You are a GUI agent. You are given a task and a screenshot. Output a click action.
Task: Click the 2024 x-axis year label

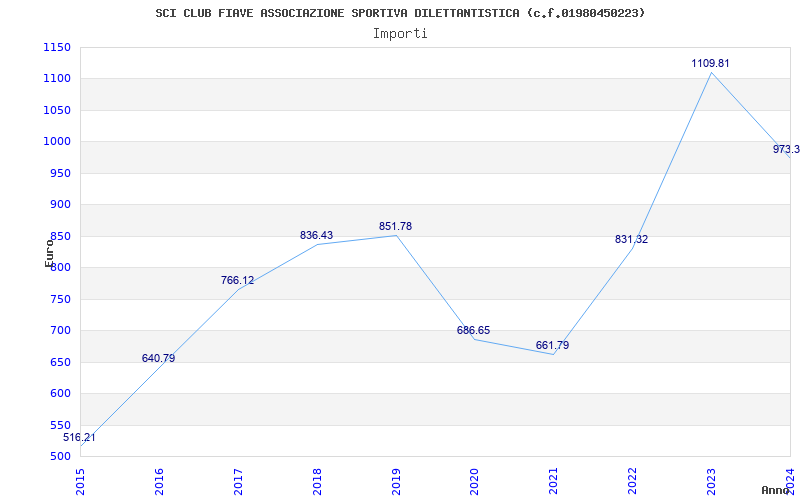coord(790,482)
